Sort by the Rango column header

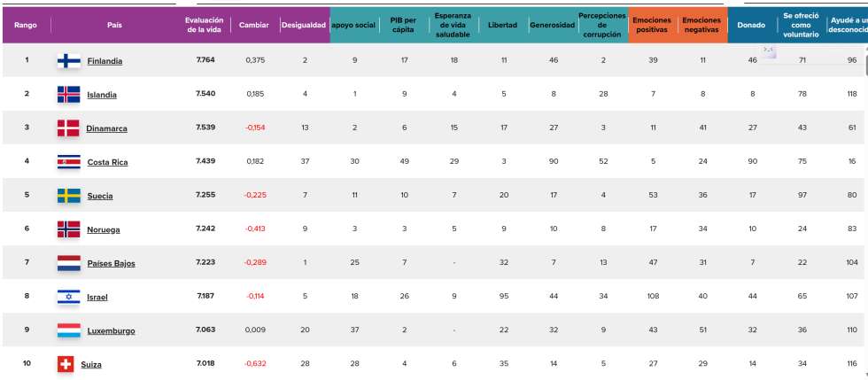tap(26, 25)
